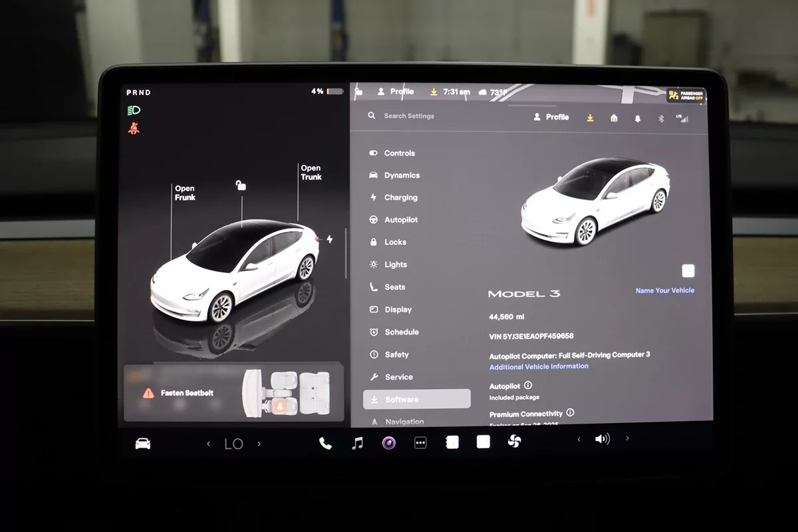The width and height of the screenshot is (798, 532).
Task: Open Additional Vehicle Information link
Action: coord(539,366)
